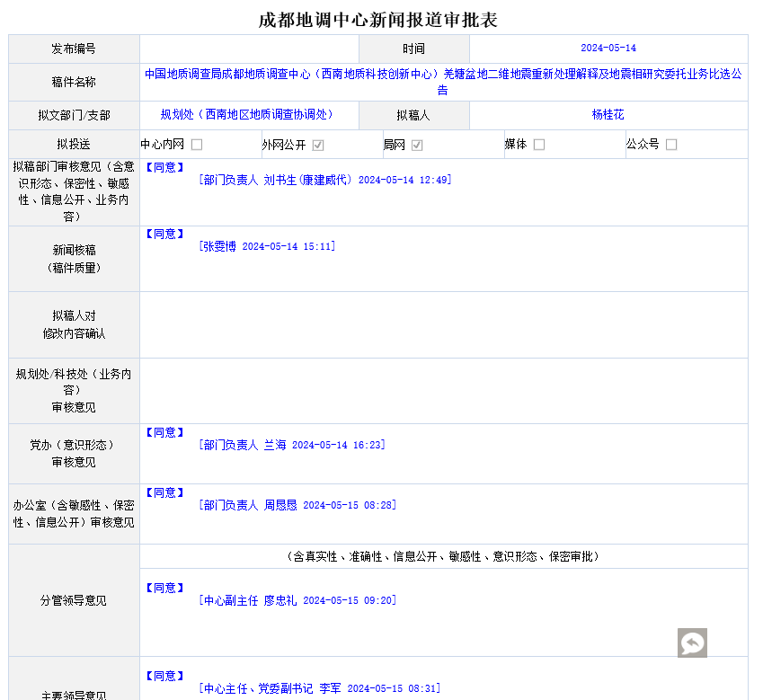The image size is (763, 700).
Task: Click the empty 拟稿人对修改内容确认 field
Action: [443, 325]
